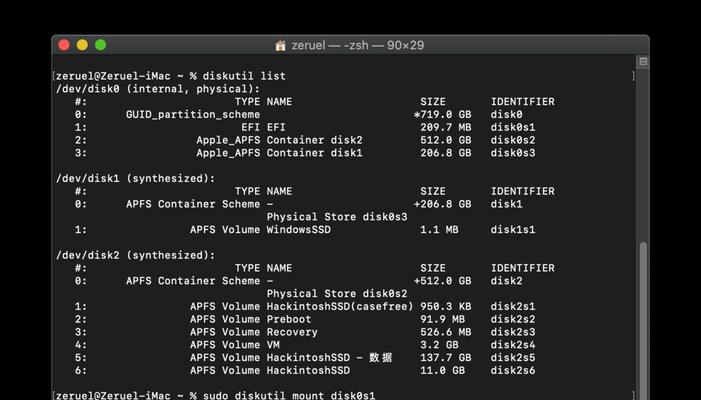Screen dimensions: 701x400
Task: Click identifier 'disk2s3'
Action: (513, 332)
